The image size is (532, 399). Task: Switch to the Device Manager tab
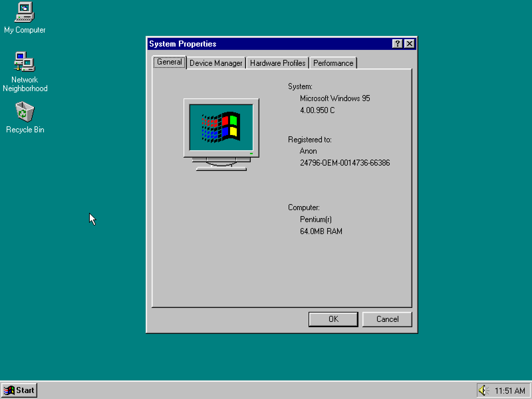point(216,63)
